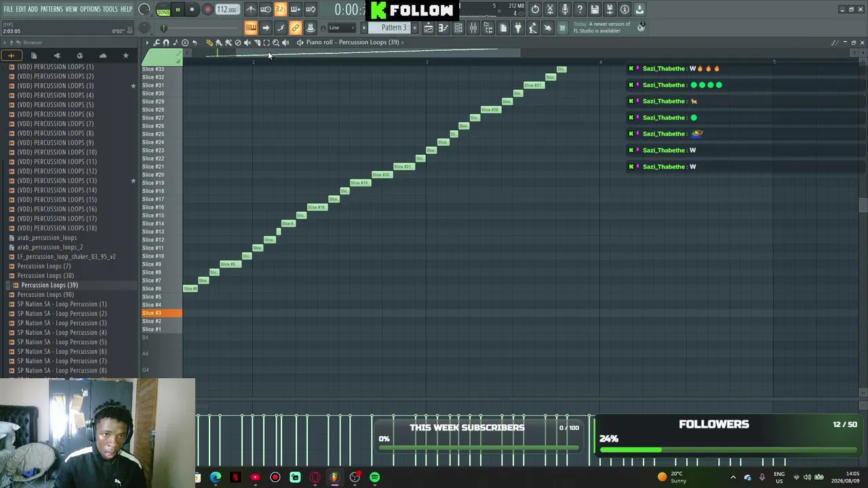Toggle the 3-2-1 countdown before recording
The height and width of the screenshot is (488, 868).
click(x=280, y=9)
